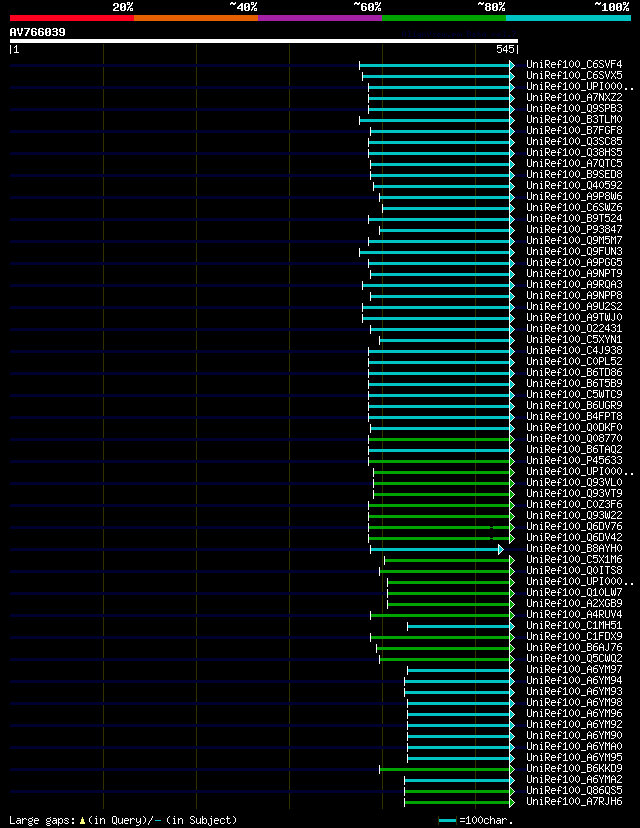Open hit UniRef100_B6KKD9
The width and height of the screenshot is (640, 828).
pyautogui.click(x=574, y=768)
